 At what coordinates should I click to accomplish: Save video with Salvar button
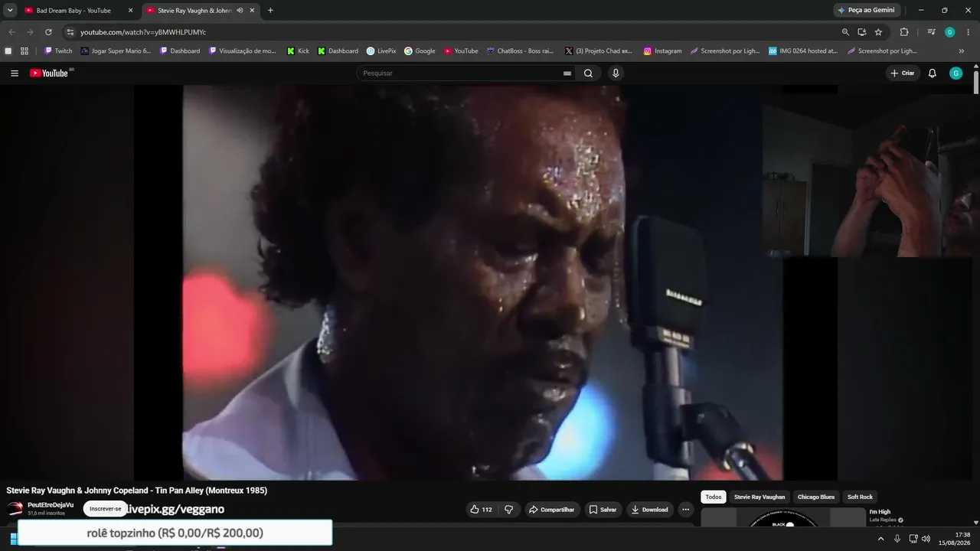[603, 510]
